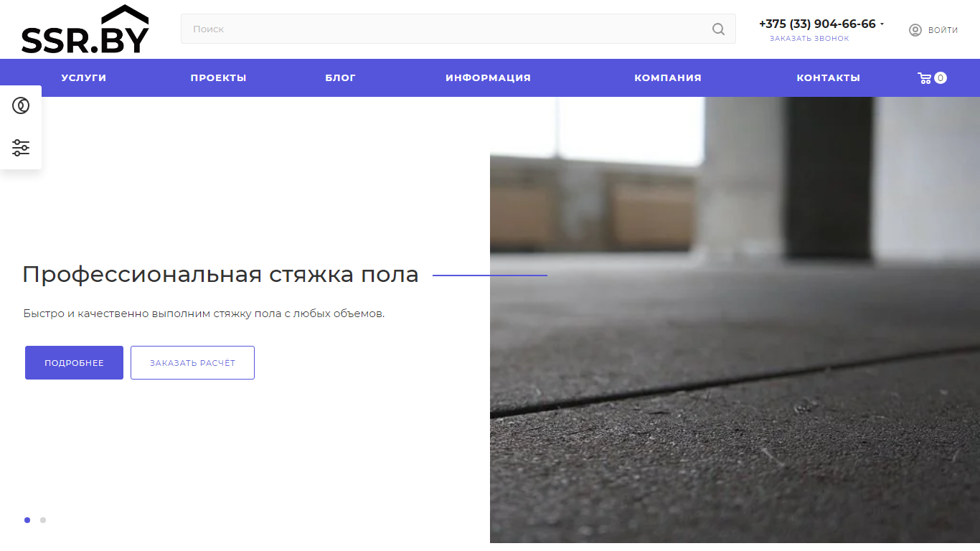
Task: Open the Блог menu item
Action: [x=341, y=77]
